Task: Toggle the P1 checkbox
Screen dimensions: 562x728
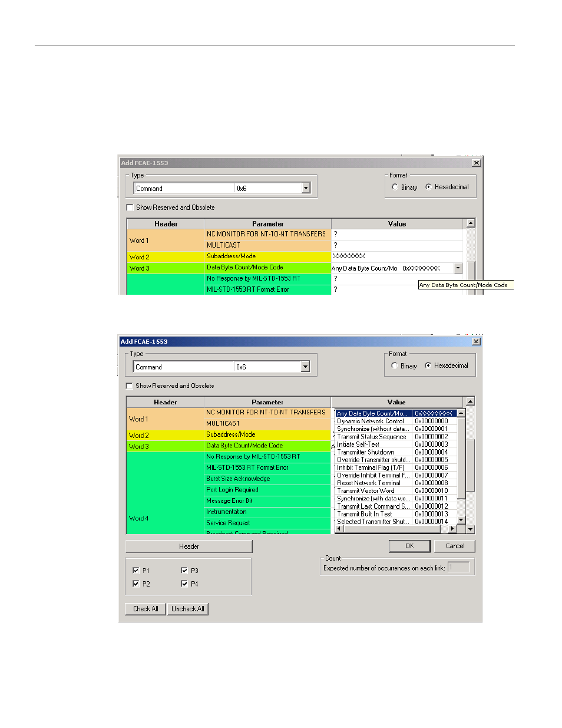Action: click(136, 571)
